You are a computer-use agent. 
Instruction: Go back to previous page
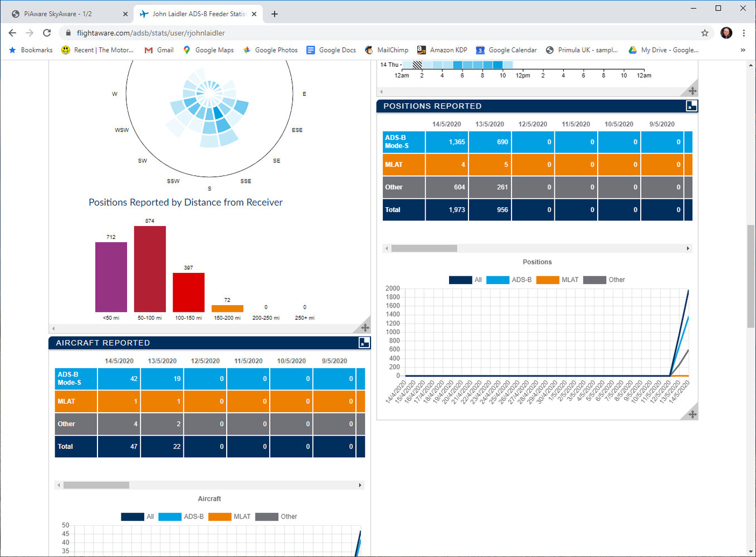tap(12, 33)
